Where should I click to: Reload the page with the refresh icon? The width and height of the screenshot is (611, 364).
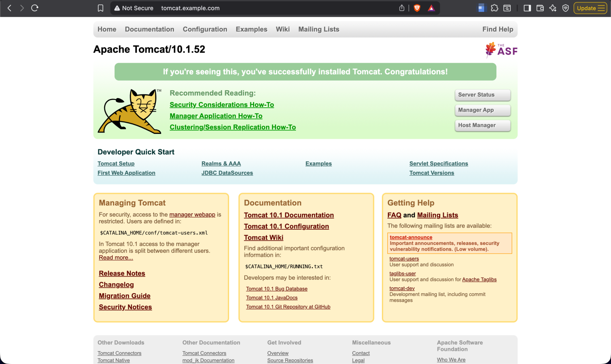coord(35,8)
